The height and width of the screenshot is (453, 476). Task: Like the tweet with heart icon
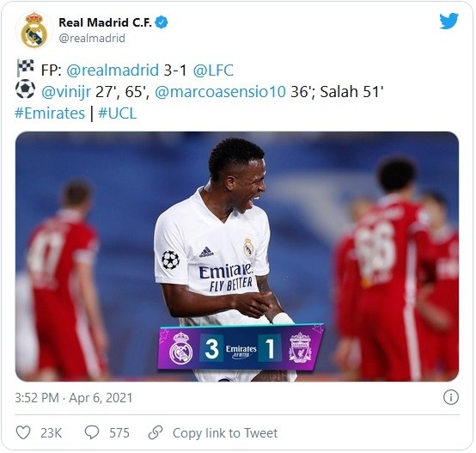[x=23, y=432]
